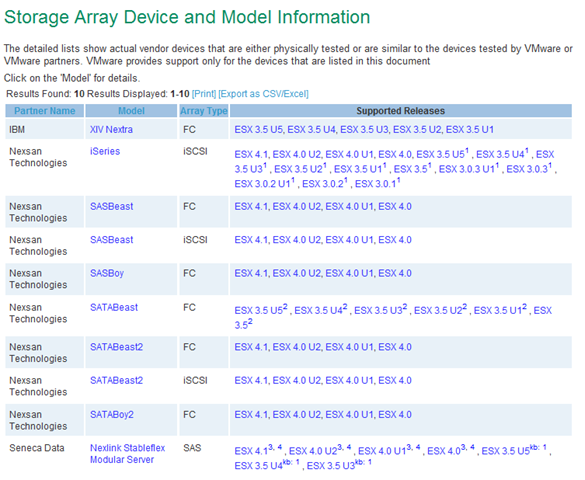Click Export as CSV/Excel link
The width and height of the screenshot is (585, 480).
pos(263,94)
